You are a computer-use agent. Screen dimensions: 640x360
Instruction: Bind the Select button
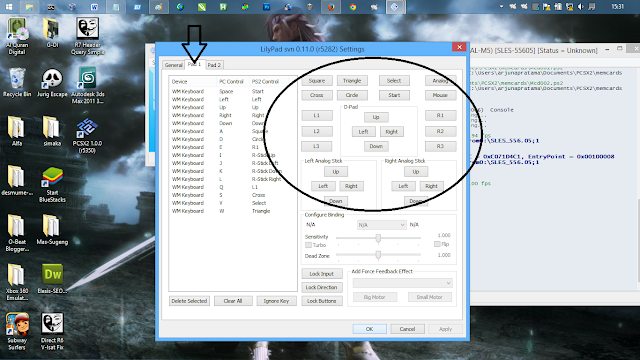coord(394,81)
